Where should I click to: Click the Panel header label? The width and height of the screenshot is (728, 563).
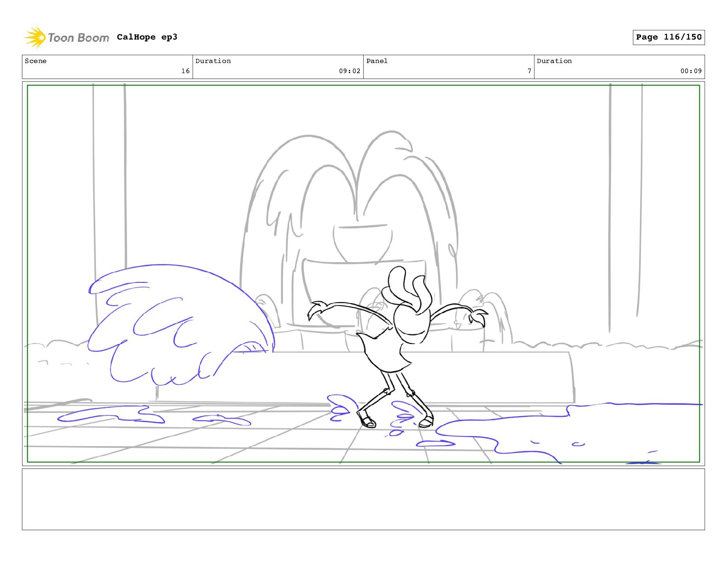tap(377, 61)
